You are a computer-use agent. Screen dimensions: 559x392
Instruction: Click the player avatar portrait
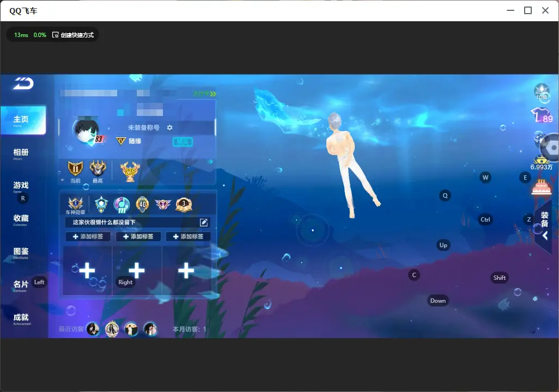86,131
